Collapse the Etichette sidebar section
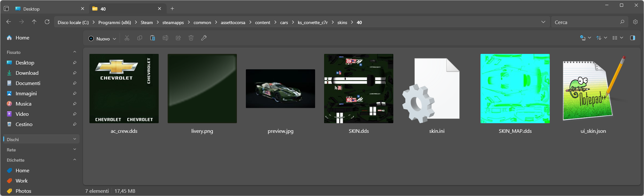The image size is (644, 196). pyautogui.click(x=74, y=160)
